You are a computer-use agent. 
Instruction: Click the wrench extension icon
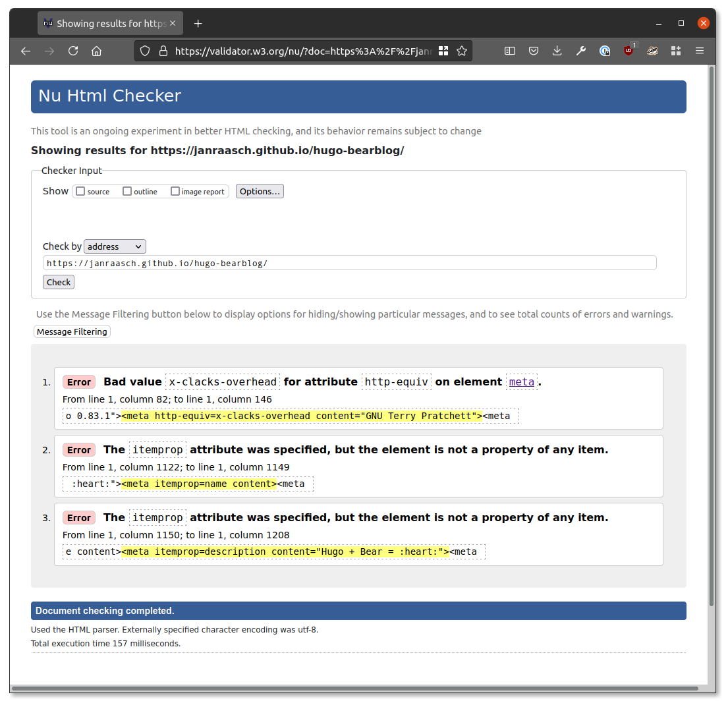(581, 51)
